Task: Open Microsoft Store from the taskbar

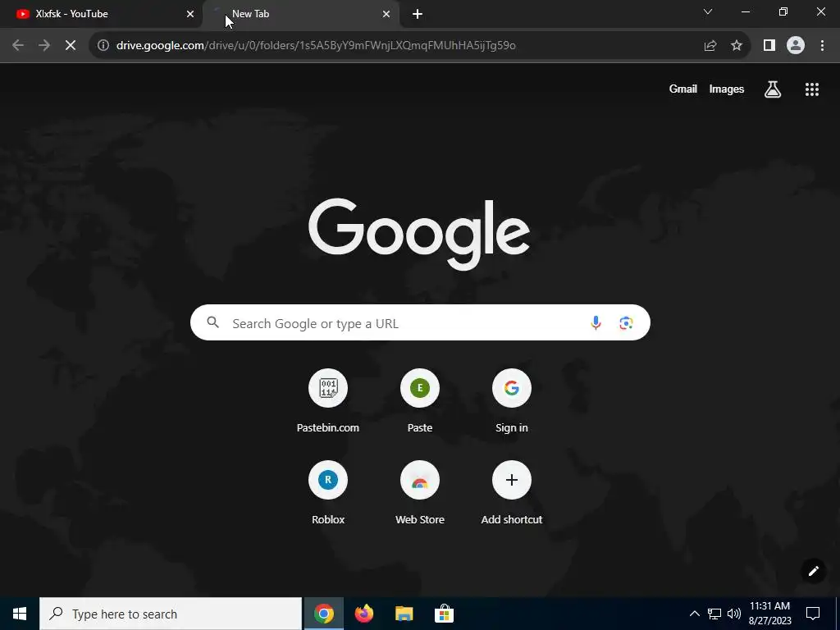Action: (444, 614)
